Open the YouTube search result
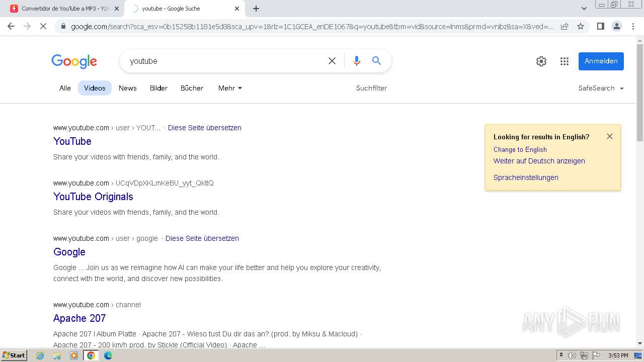The width and height of the screenshot is (644, 362). pos(72,141)
